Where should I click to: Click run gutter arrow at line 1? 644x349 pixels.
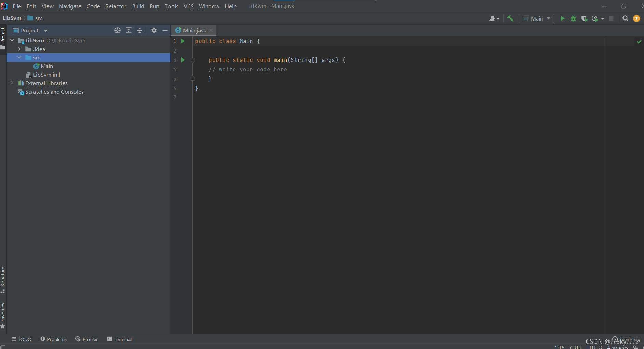click(x=183, y=41)
